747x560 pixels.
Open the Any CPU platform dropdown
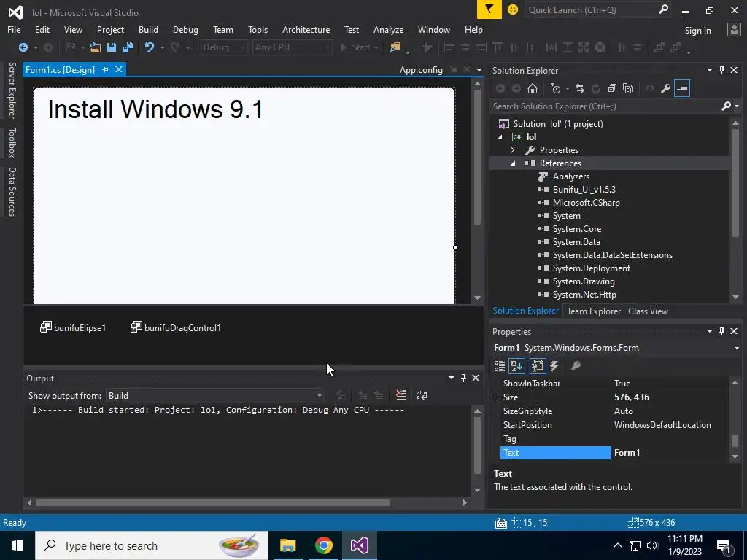pyautogui.click(x=292, y=47)
